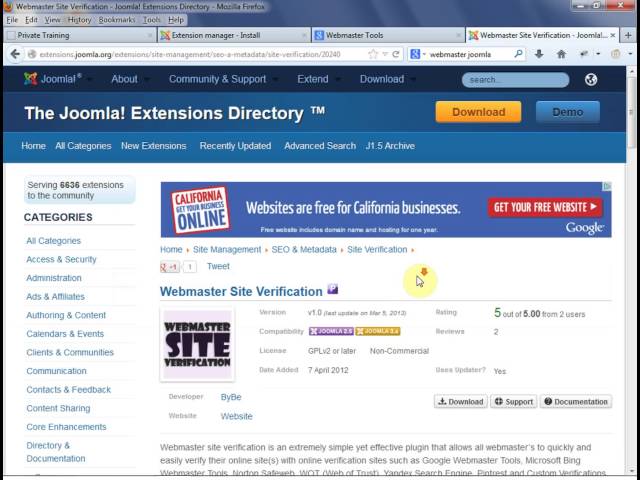Close the Webmaster Tools tab

point(458,36)
